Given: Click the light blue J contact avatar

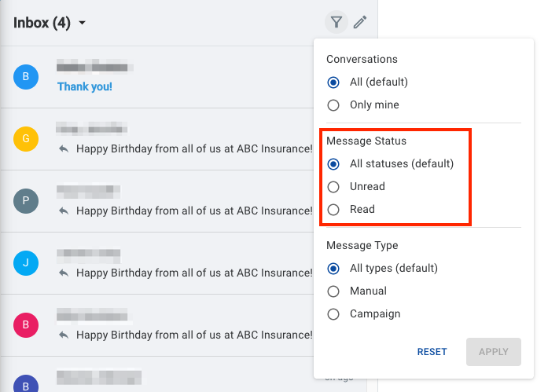Looking at the screenshot, I should point(26,262).
